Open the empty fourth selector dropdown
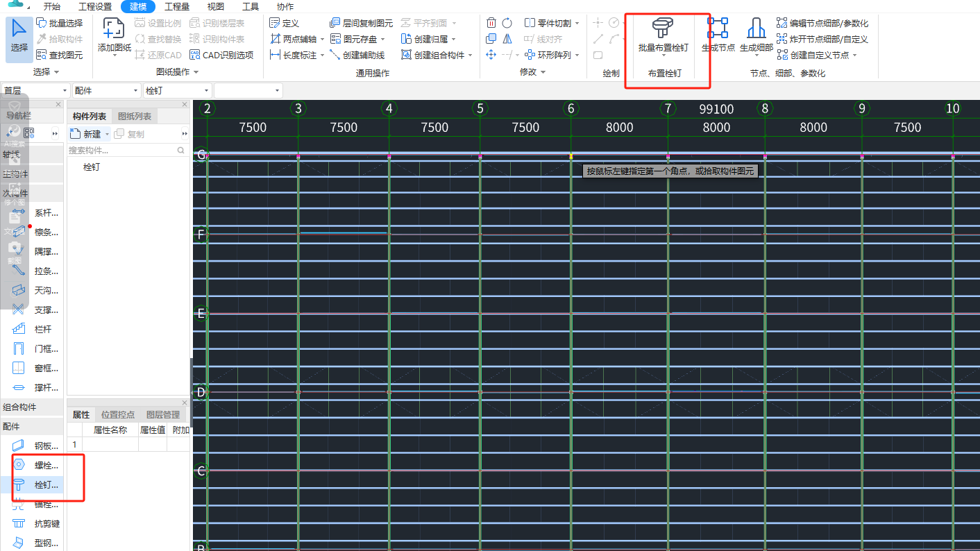Screen dimensions: 980x551 [248, 91]
